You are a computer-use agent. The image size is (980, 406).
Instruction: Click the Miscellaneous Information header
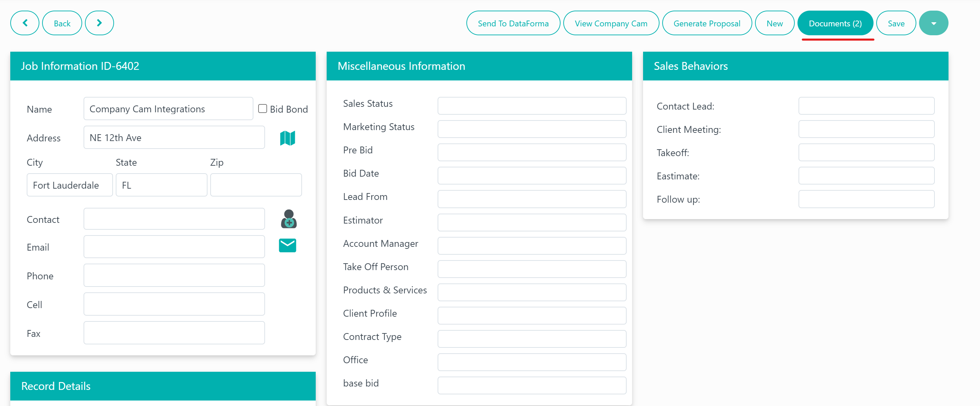(479, 66)
